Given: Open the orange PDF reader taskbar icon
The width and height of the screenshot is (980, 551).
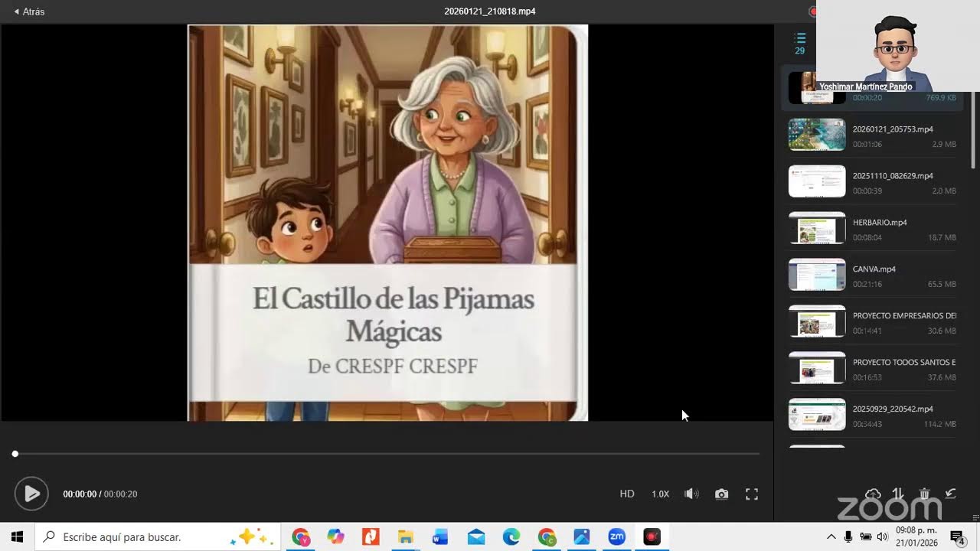Looking at the screenshot, I should (371, 537).
